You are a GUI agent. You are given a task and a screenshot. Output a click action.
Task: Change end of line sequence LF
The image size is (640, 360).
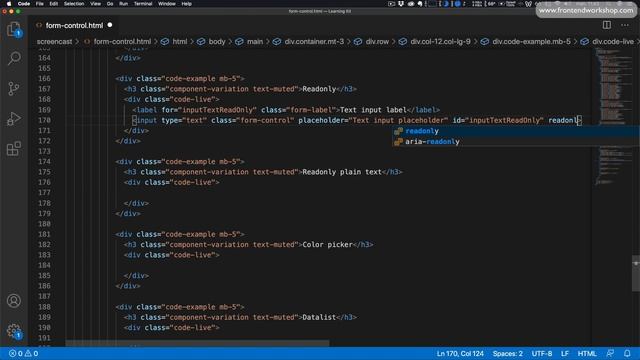(x=565, y=353)
